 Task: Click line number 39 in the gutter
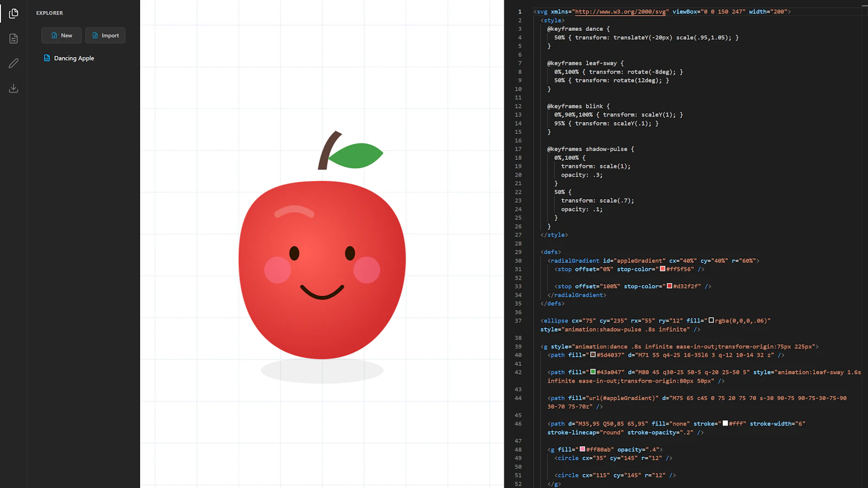518,346
